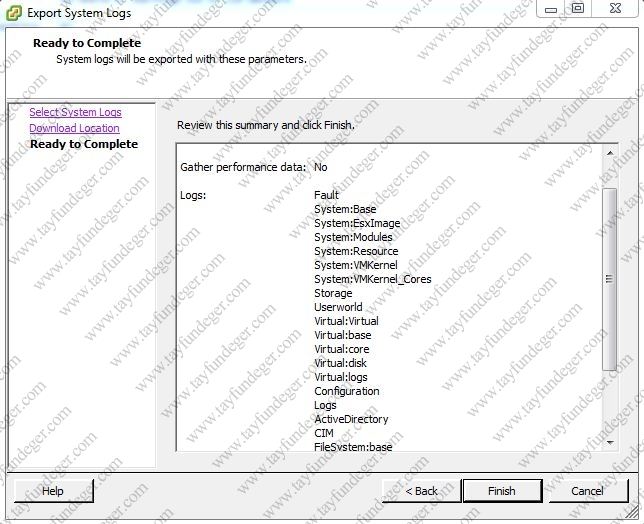The height and width of the screenshot is (524, 644).
Task: Select the 'Logs' entry below Configuration
Action: 325,405
